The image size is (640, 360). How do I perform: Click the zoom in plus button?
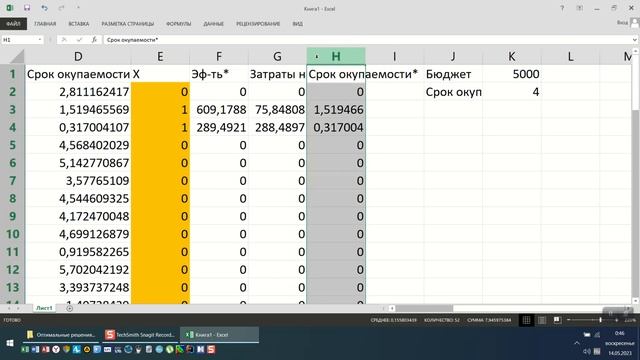point(617,320)
